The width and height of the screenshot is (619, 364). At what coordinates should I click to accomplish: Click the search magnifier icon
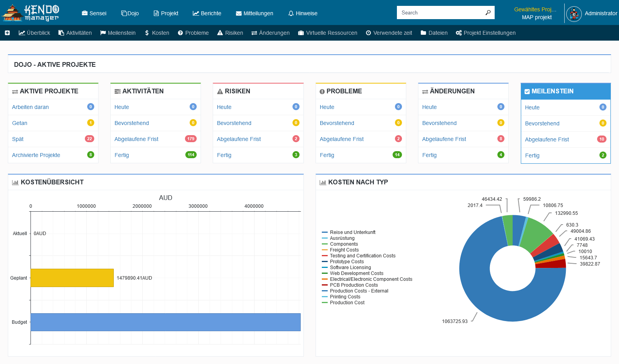(x=488, y=12)
